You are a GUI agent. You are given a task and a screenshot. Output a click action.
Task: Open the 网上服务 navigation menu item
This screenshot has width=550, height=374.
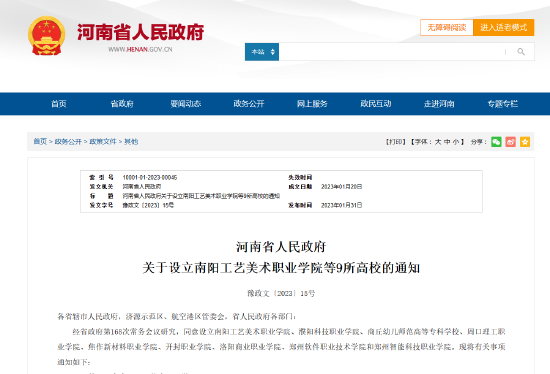(x=312, y=104)
